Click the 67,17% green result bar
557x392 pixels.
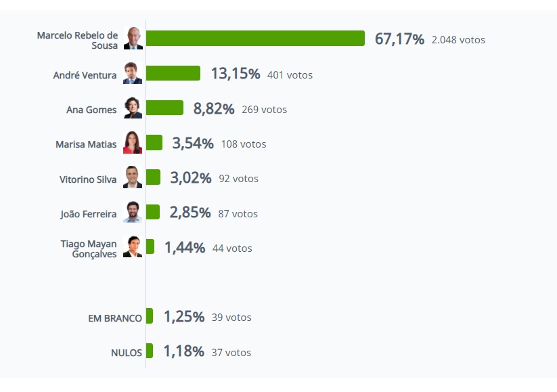point(255,39)
